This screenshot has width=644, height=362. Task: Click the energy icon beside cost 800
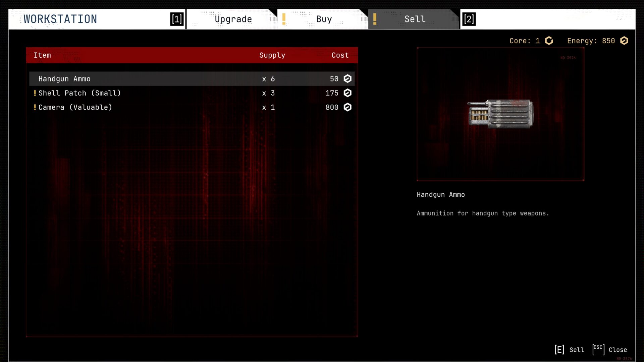click(347, 107)
